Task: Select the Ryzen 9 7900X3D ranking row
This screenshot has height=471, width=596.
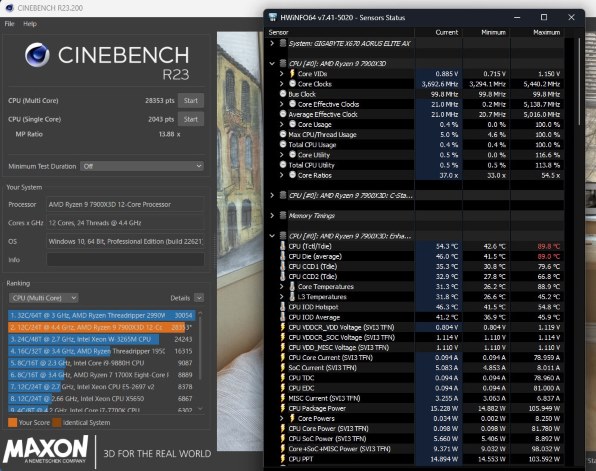Action: pos(101,327)
